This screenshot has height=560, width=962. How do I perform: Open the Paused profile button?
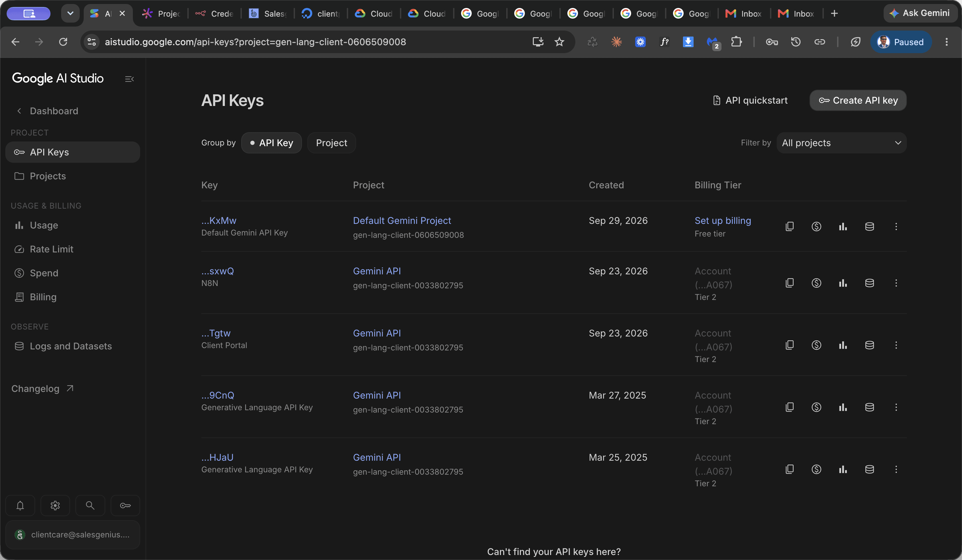point(901,42)
